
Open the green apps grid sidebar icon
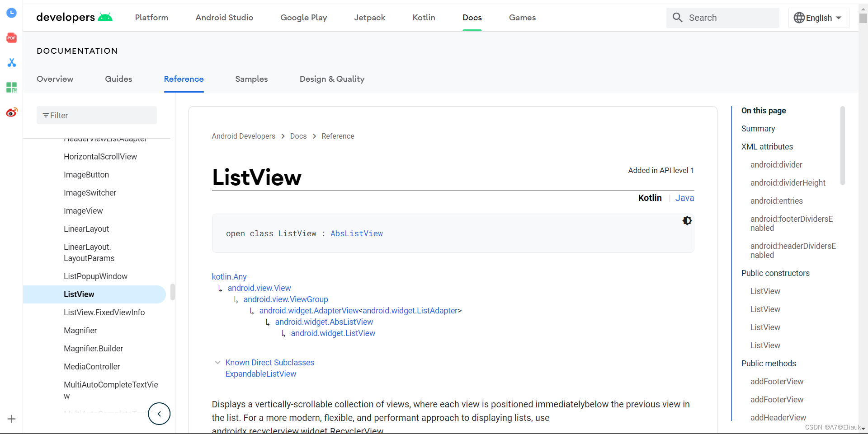coord(11,87)
